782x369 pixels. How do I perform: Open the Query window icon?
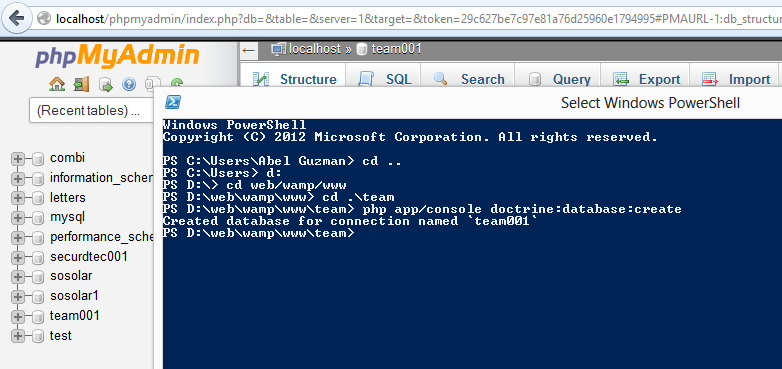[x=105, y=85]
